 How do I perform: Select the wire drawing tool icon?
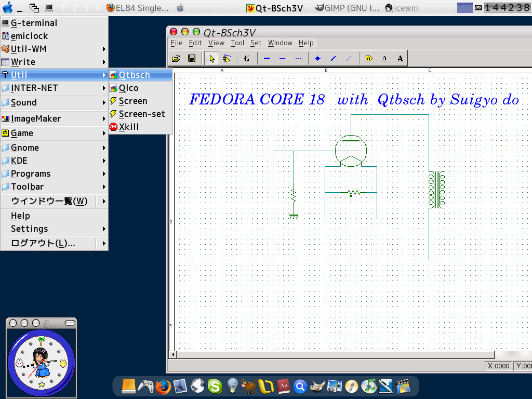click(x=333, y=58)
